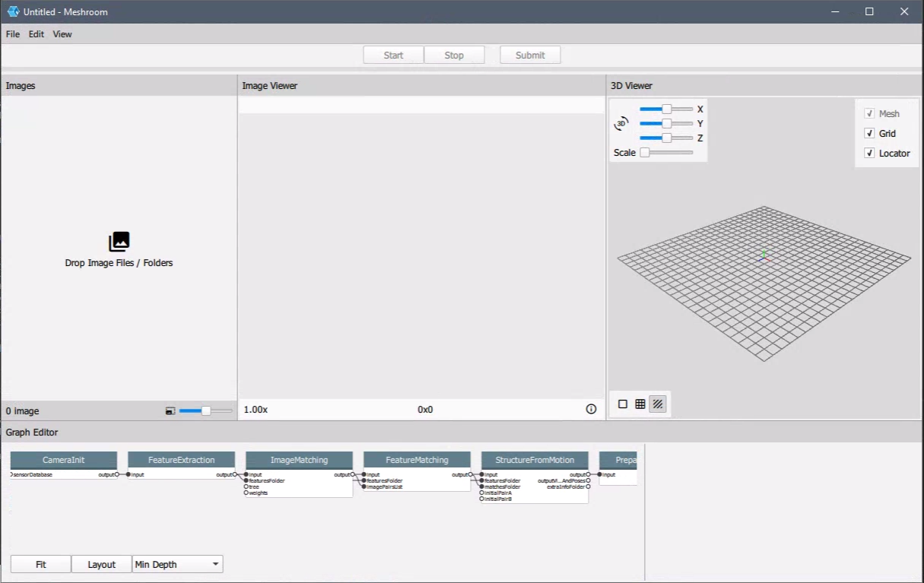Click the 0 image count label
924x583 pixels.
pyautogui.click(x=22, y=411)
